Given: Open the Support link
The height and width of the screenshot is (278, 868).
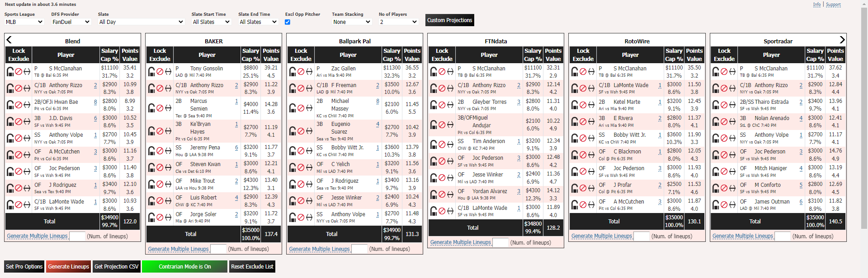Looking at the screenshot, I should 833,5.
